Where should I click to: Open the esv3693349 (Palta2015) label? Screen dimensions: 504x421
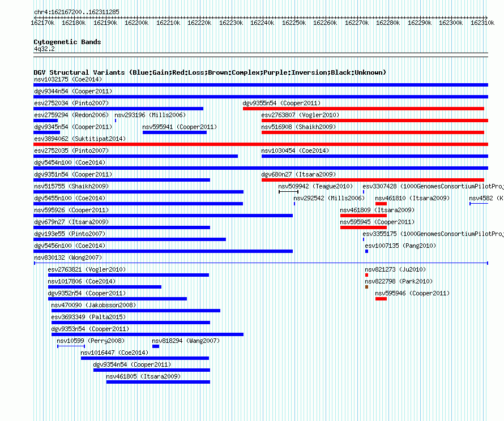88,317
